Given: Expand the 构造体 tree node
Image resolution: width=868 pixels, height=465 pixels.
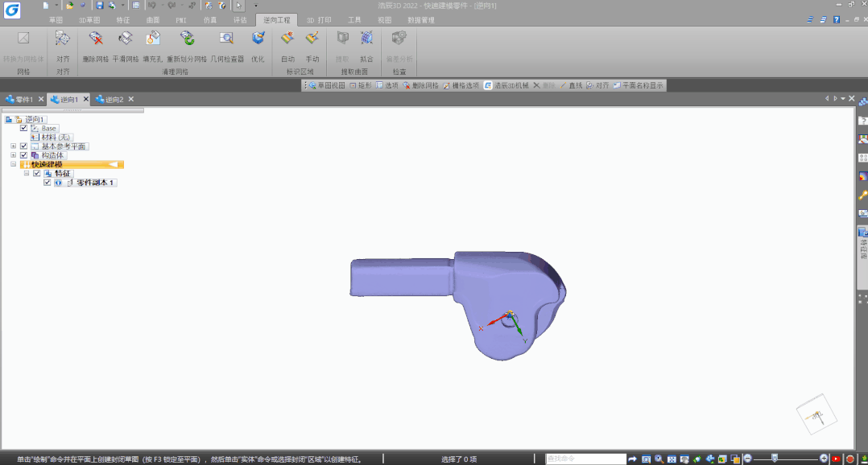Looking at the screenshot, I should pyautogui.click(x=14, y=155).
